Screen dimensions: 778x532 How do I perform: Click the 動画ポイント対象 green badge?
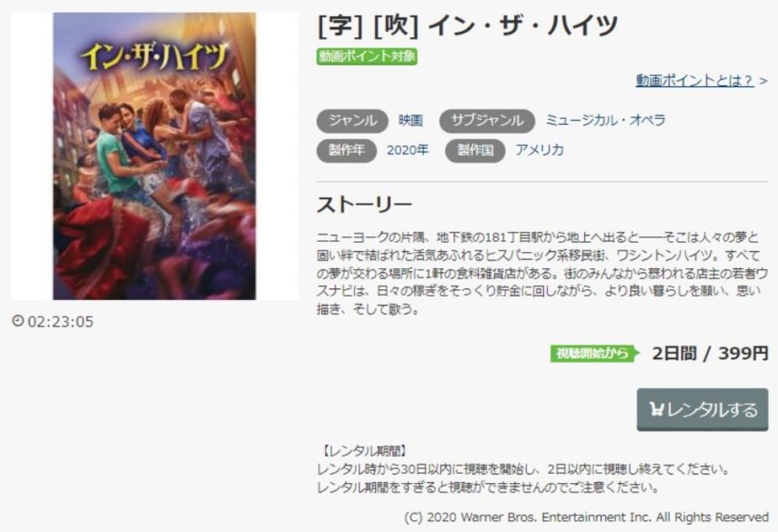[x=368, y=56]
